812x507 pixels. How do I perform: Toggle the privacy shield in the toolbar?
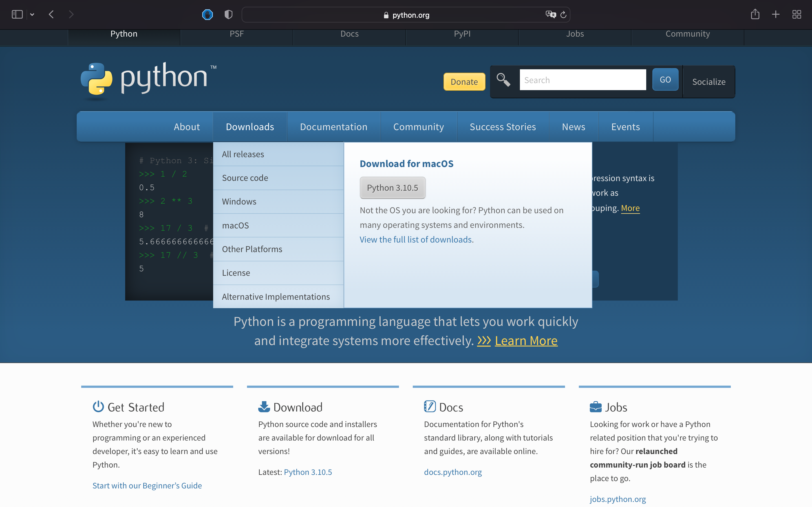pos(228,14)
